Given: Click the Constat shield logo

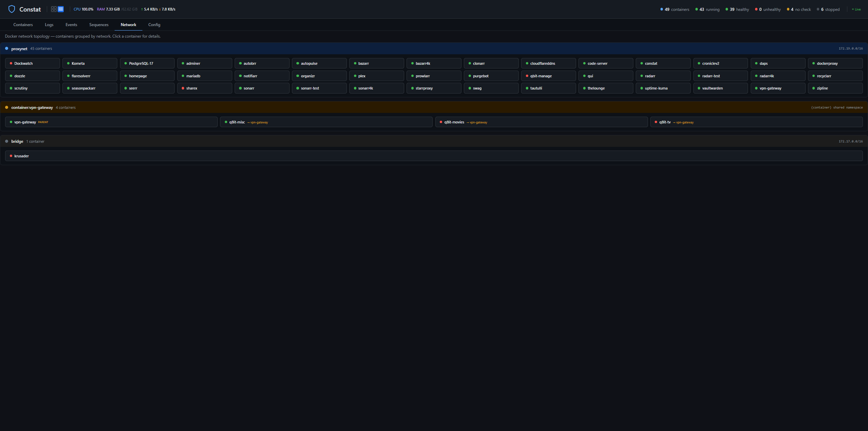Looking at the screenshot, I should click(12, 9).
